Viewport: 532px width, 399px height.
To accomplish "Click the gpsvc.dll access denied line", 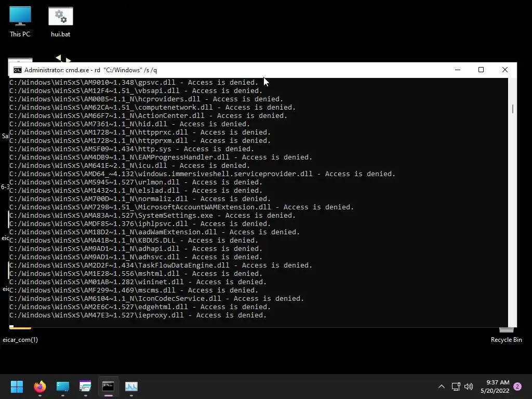I will click(134, 83).
